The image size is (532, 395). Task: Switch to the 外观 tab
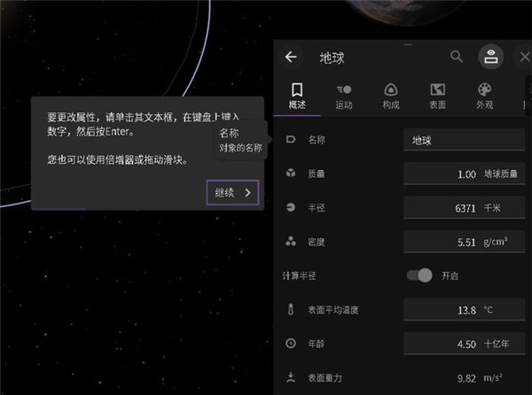click(x=484, y=97)
